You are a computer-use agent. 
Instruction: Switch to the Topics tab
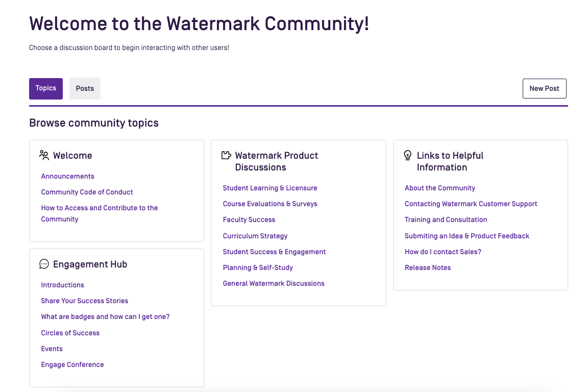tap(46, 88)
